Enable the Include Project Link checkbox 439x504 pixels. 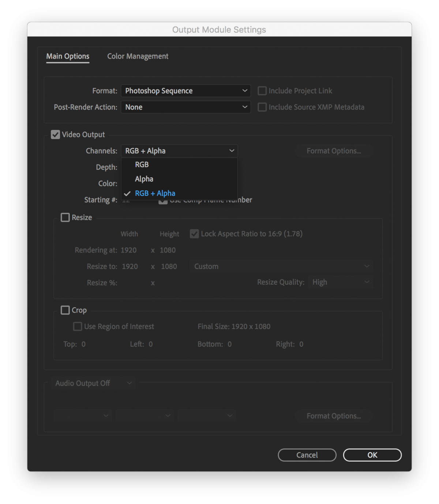coord(262,90)
